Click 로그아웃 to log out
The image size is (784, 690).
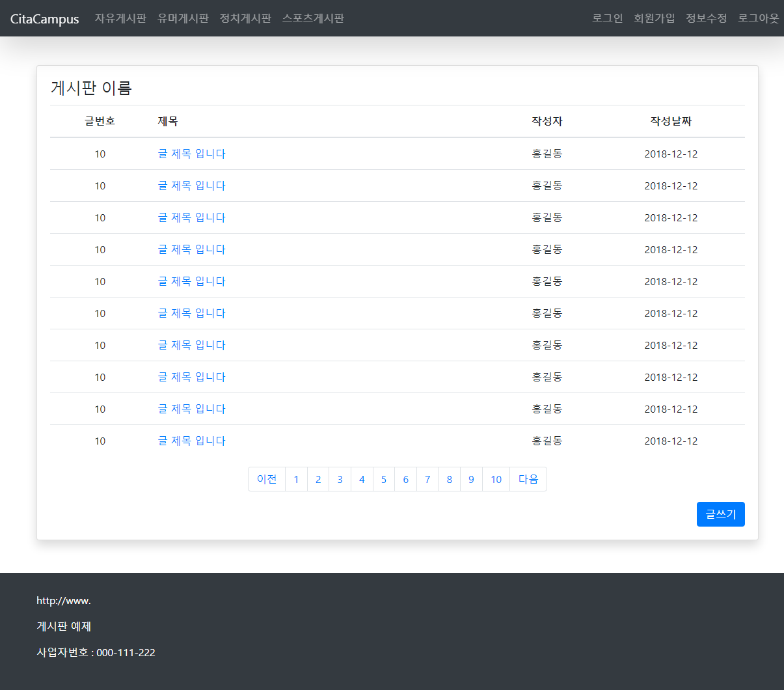coord(758,18)
